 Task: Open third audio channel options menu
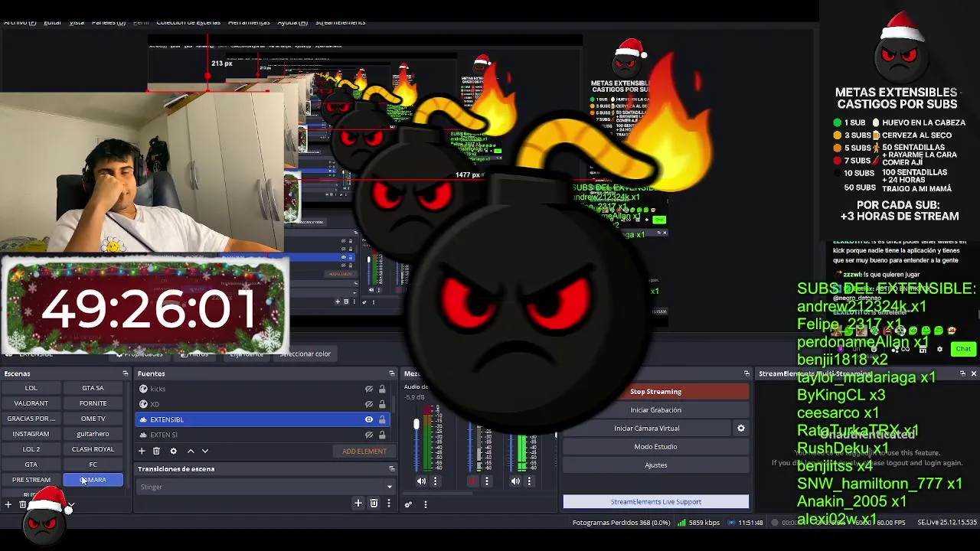pos(529,481)
